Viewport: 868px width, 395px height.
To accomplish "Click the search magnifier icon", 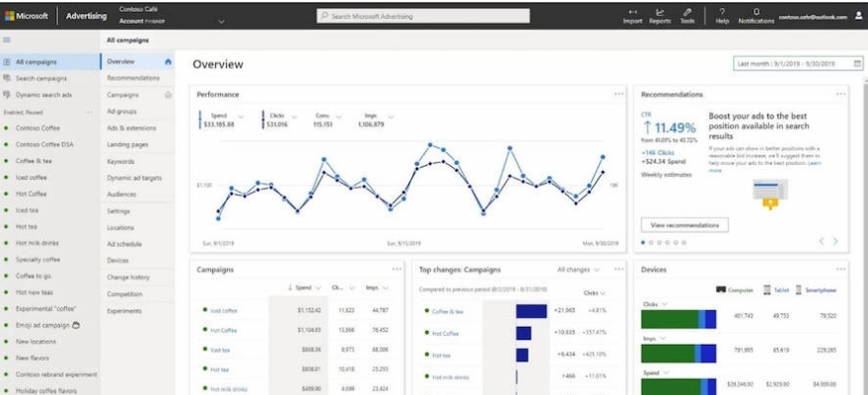I will pos(325,16).
